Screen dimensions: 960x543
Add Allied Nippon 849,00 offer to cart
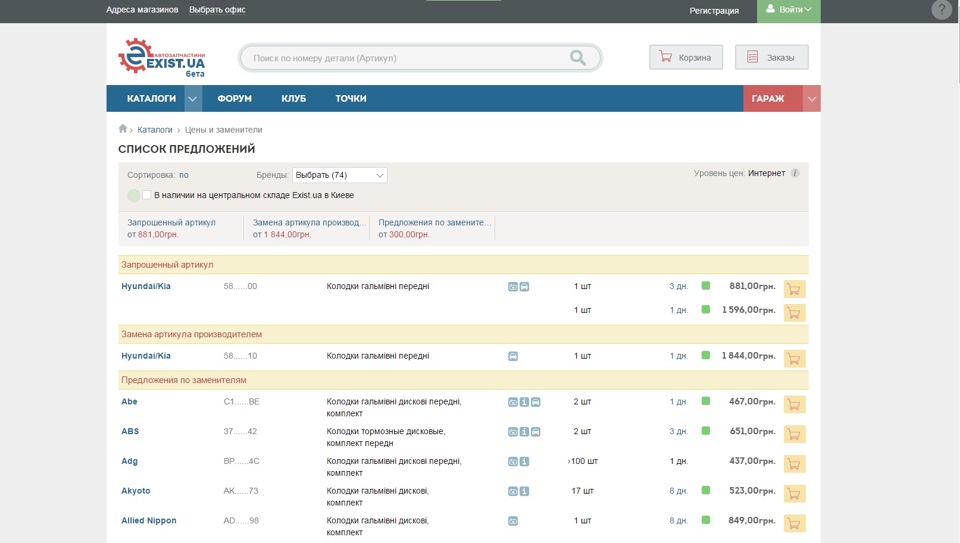click(x=794, y=523)
